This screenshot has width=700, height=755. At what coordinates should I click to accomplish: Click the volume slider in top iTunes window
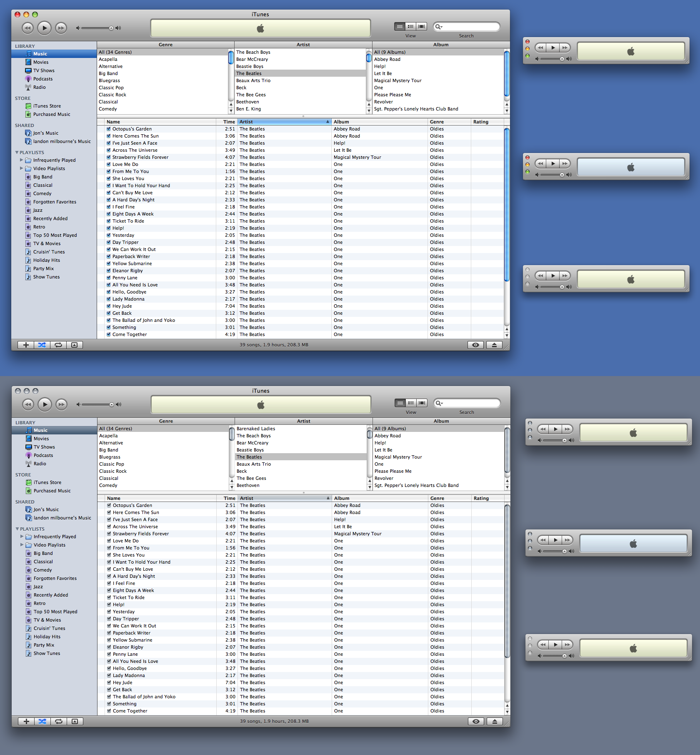[x=97, y=28]
